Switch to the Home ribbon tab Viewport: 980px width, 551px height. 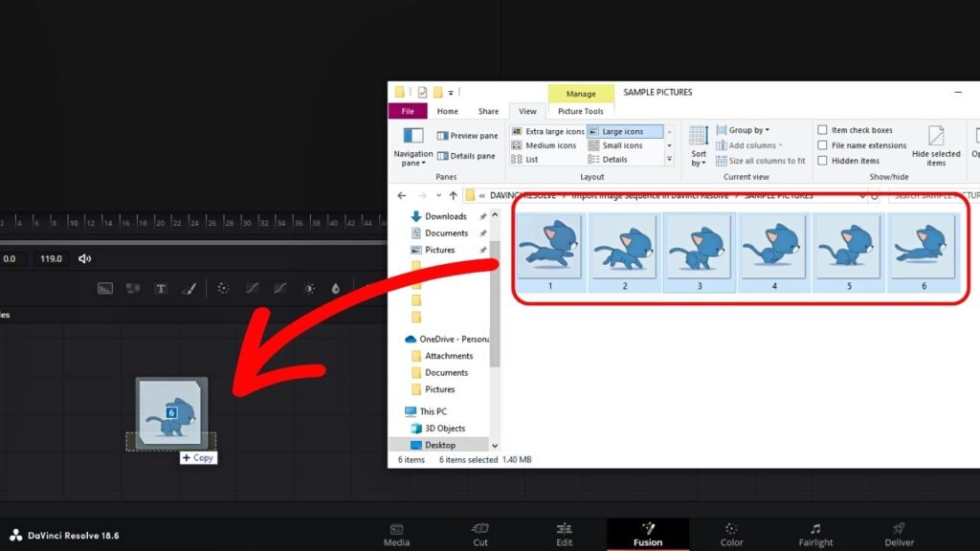click(x=447, y=111)
